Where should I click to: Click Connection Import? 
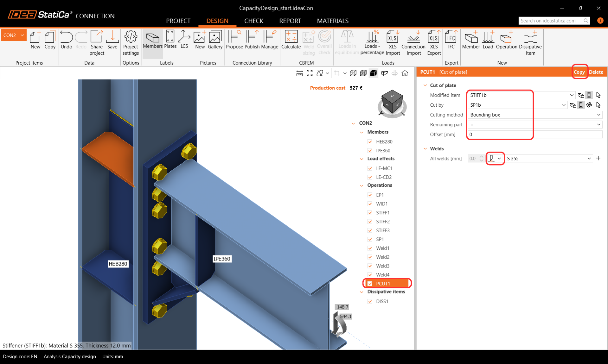(x=413, y=43)
